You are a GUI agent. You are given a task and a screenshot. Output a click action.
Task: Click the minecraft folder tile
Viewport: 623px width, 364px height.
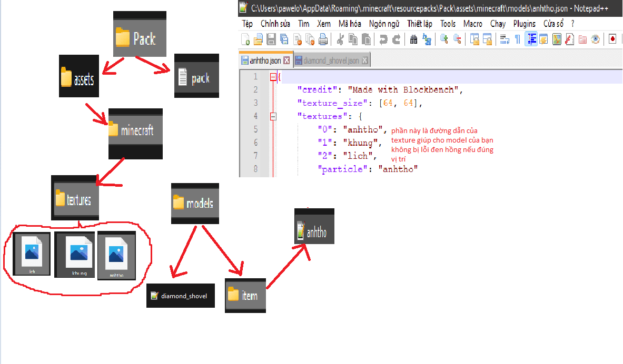(135, 134)
